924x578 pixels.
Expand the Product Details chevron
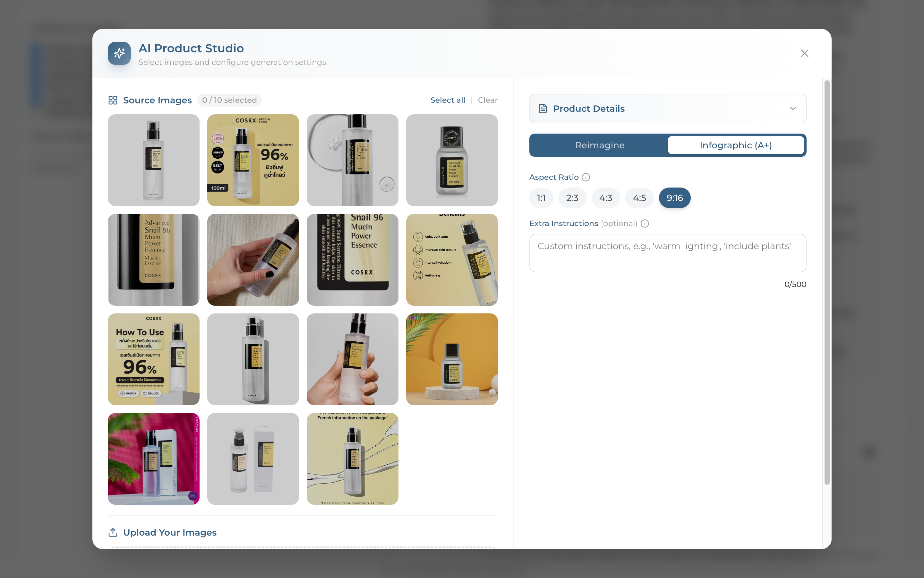793,109
